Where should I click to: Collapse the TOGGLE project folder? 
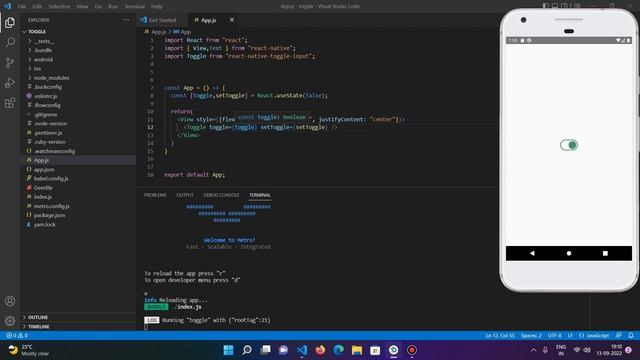click(x=37, y=31)
